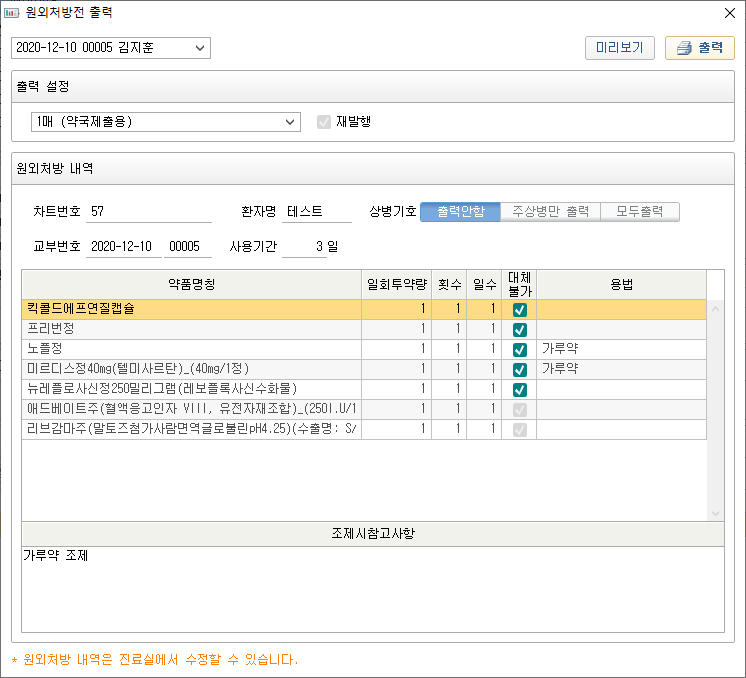746x678 pixels.
Task: Toggle 대체불가 checkbox for 노졸정
Action: pos(519,350)
